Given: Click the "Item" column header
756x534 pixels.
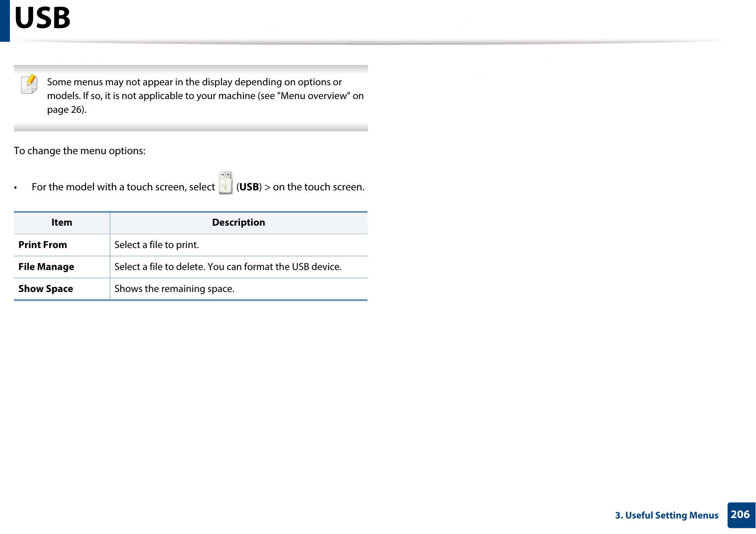Looking at the screenshot, I should (x=62, y=223).
